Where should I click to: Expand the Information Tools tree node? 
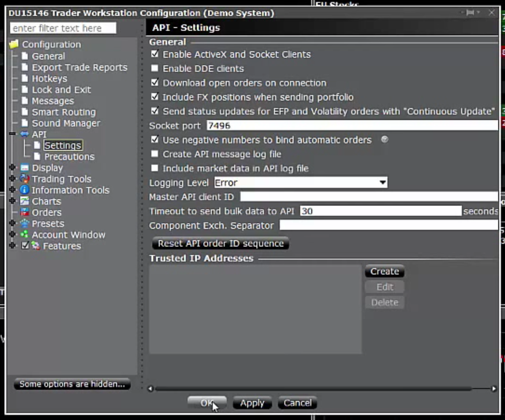12,190
